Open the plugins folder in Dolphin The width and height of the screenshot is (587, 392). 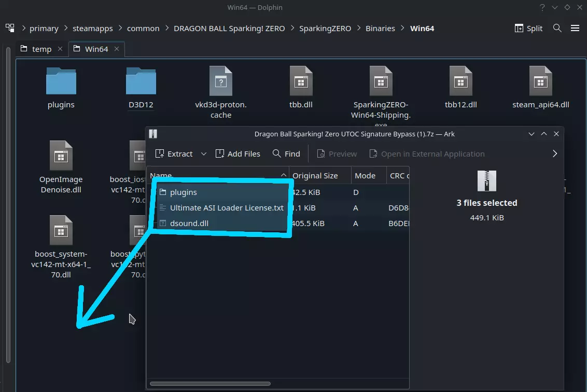[x=61, y=81]
